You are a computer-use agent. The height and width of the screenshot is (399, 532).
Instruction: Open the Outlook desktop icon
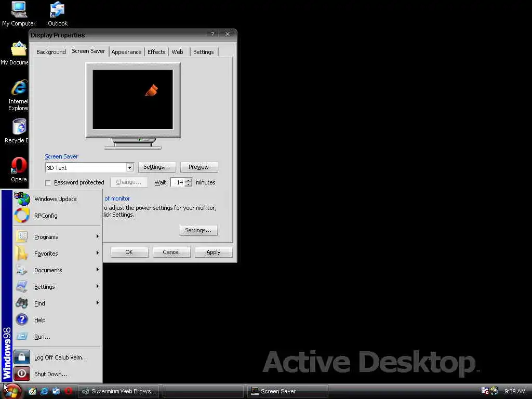(x=57, y=14)
